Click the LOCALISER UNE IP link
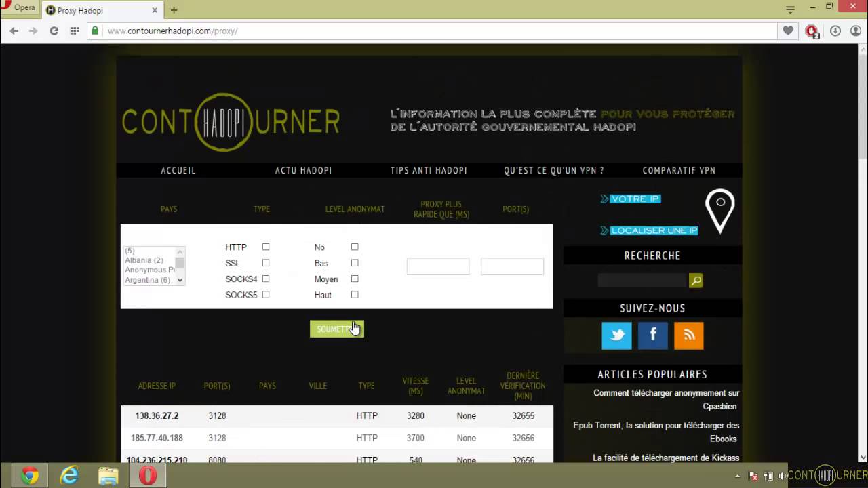 point(650,230)
